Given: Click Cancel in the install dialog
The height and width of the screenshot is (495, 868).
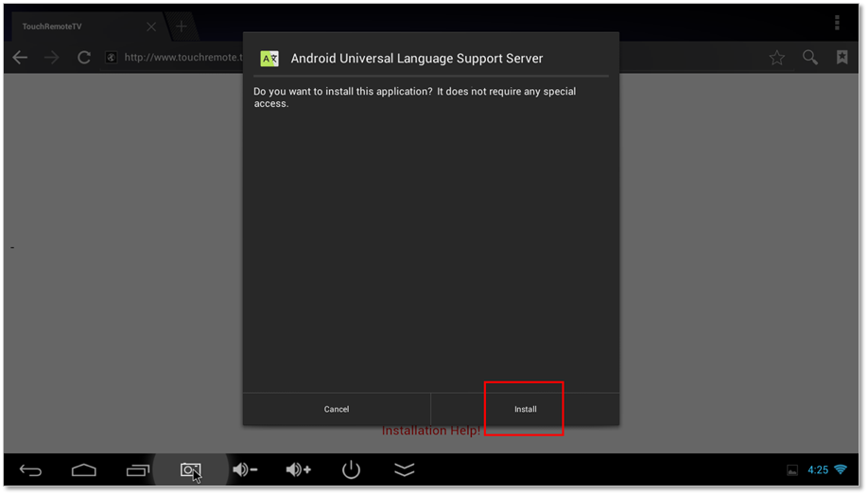Looking at the screenshot, I should point(337,409).
